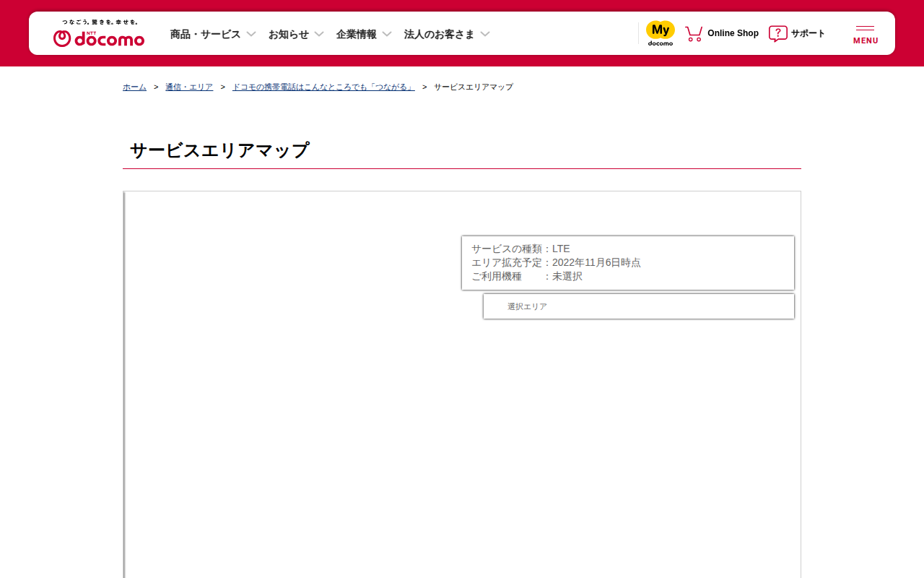Expand the 商品・サービス chevron
The width and height of the screenshot is (924, 578).
pyautogui.click(x=251, y=34)
